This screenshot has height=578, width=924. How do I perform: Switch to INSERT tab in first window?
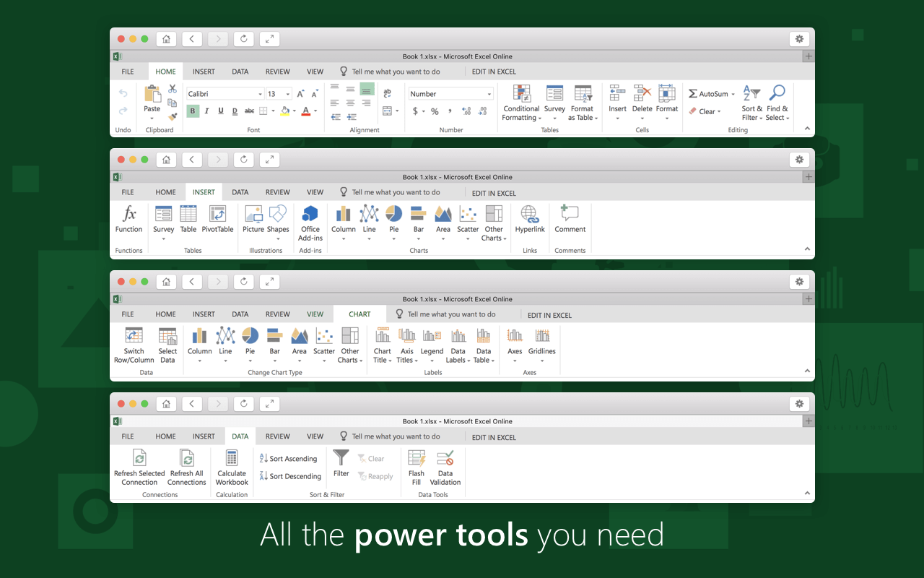pos(204,72)
